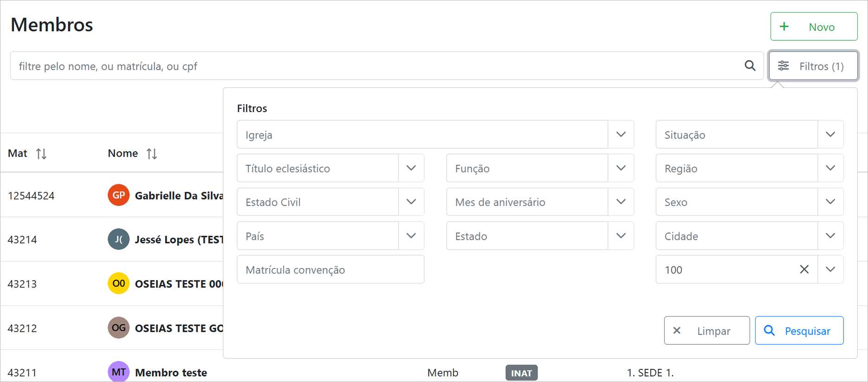Sort members by Nome column arrows
This screenshot has width=868, height=382.
pos(152,153)
